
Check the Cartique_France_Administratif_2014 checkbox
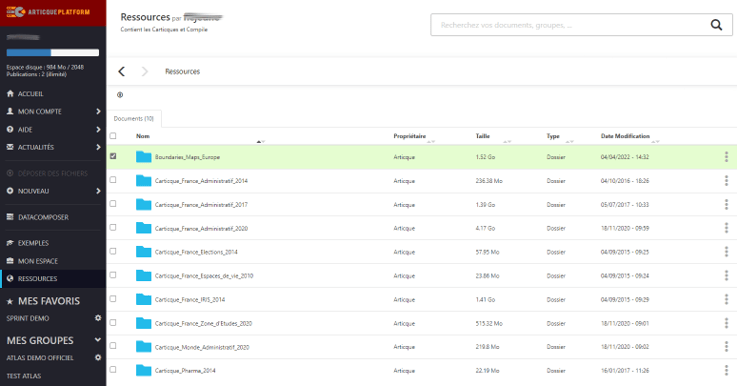pyautogui.click(x=113, y=180)
